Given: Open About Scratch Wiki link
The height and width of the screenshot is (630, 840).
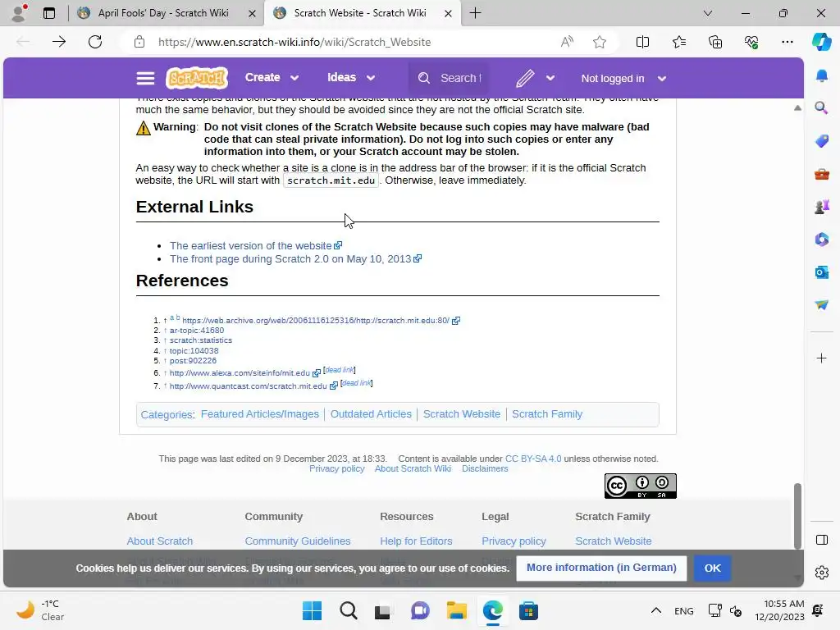Looking at the screenshot, I should 413,468.
